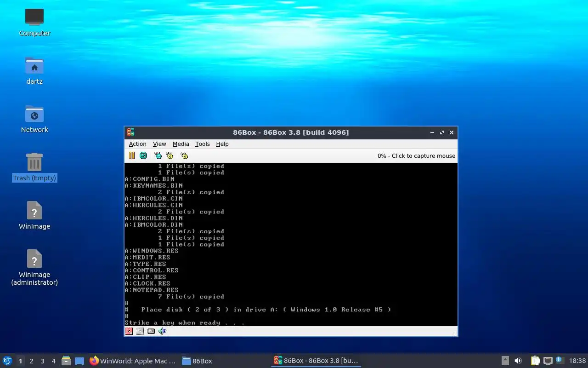Click the 'A:WINDOWS.RES' line
Screen dimensions: 588x368
[x=152, y=251]
